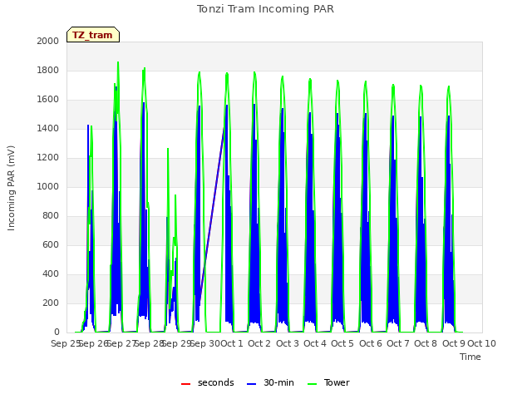The width and height of the screenshot is (532, 399).
Task: Toggle the seconds legend entry
Action: pyautogui.click(x=208, y=382)
